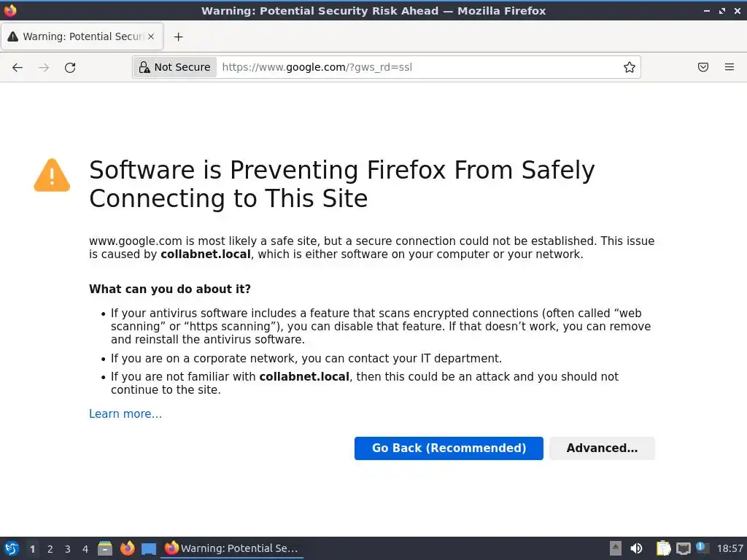Click the forward navigation arrow
Image resolution: width=747 pixels, height=560 pixels.
(44, 67)
